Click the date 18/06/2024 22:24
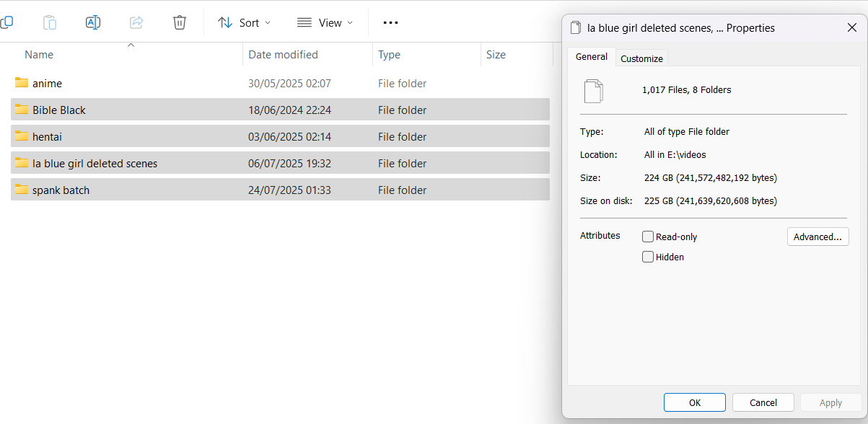This screenshot has height=424, width=868. pos(289,110)
